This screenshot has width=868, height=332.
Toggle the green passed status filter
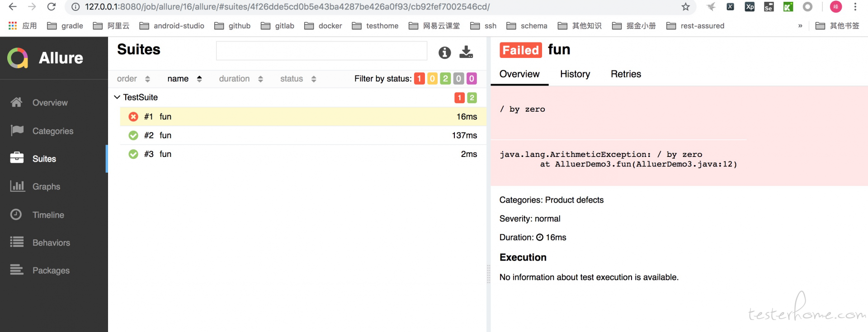tap(445, 79)
